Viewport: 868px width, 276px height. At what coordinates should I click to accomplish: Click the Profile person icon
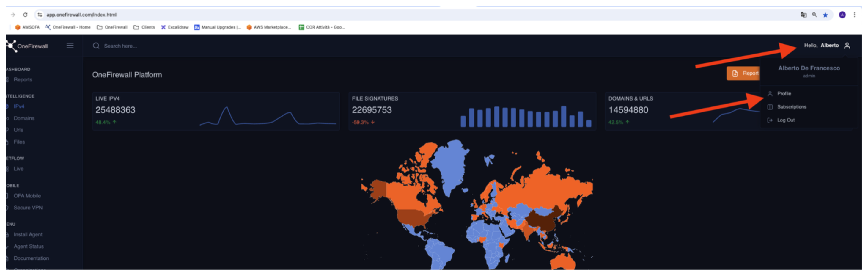pos(770,93)
